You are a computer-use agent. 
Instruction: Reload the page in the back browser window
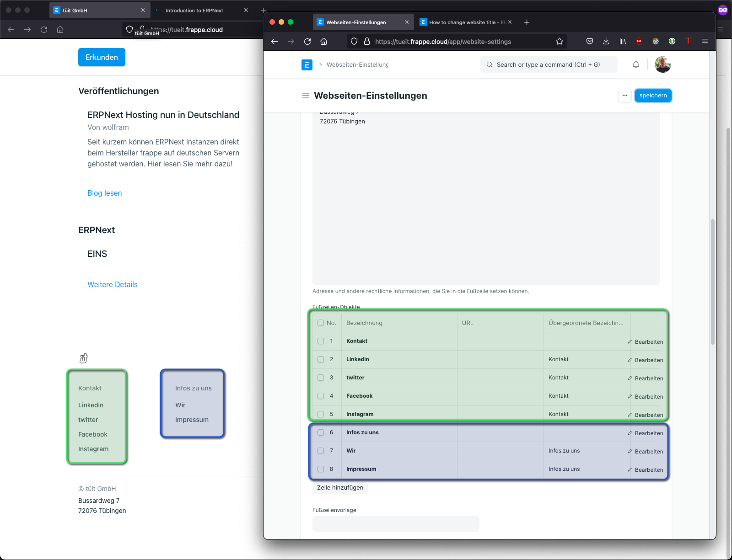(44, 30)
